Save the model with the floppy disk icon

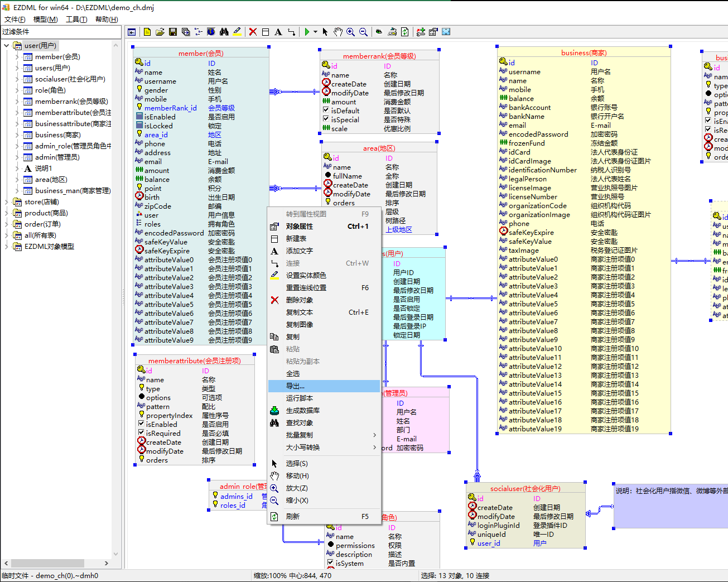pyautogui.click(x=173, y=32)
